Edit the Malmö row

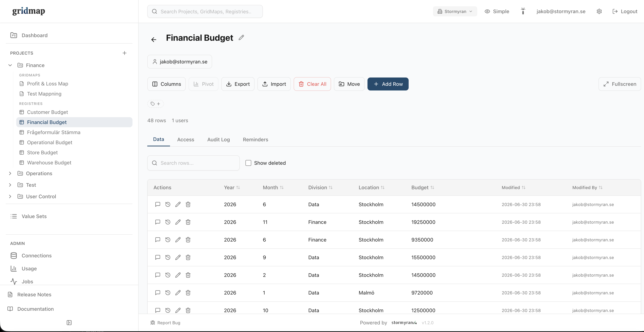pos(178,293)
